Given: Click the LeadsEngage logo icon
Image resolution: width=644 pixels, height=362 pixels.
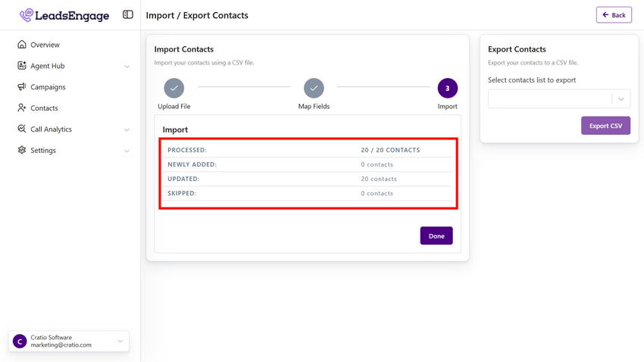Looking at the screenshot, I should coord(27,15).
